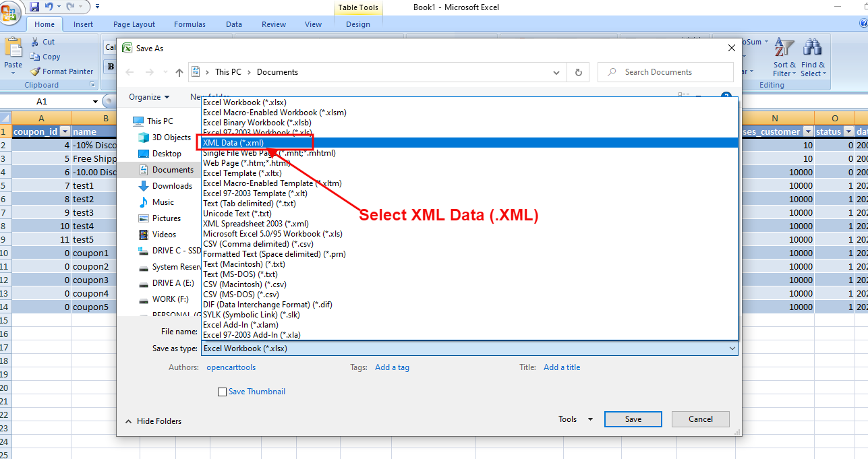
Task: Enable the Save Thumbnail checkbox
Action: 222,392
